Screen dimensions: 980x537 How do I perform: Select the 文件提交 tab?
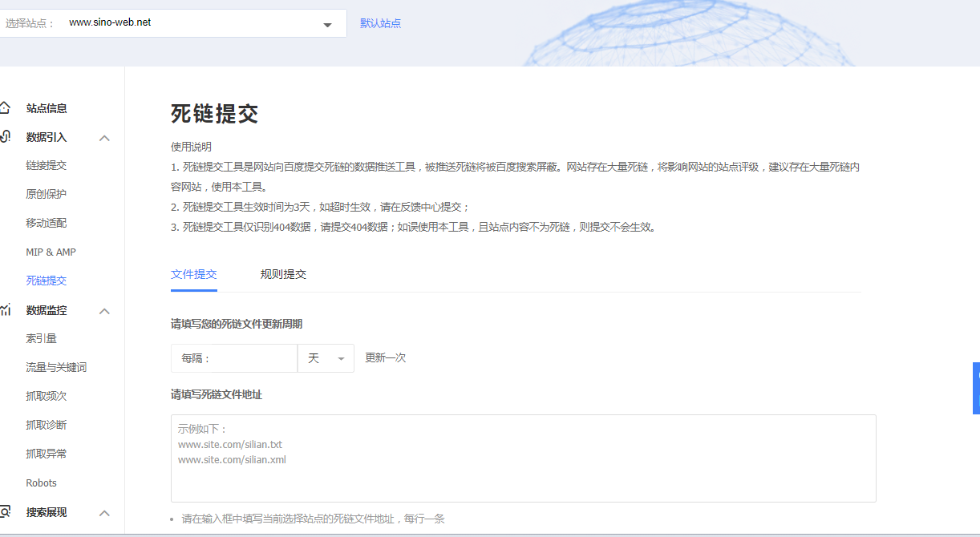pos(193,274)
